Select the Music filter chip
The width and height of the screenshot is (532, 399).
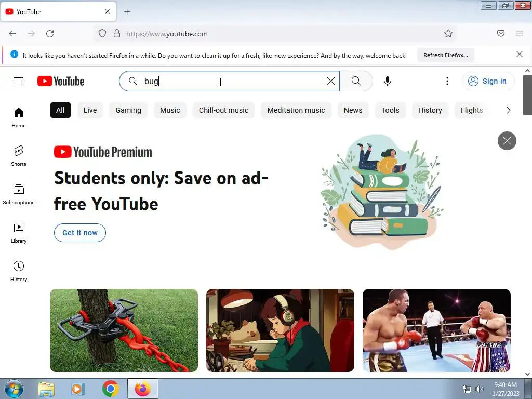tap(170, 110)
